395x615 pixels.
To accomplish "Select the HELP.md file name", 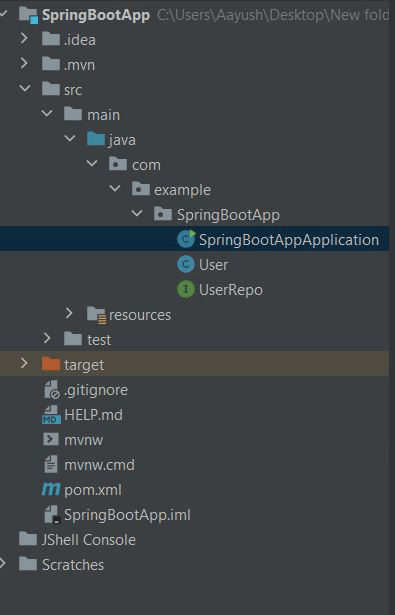I will [93, 415].
